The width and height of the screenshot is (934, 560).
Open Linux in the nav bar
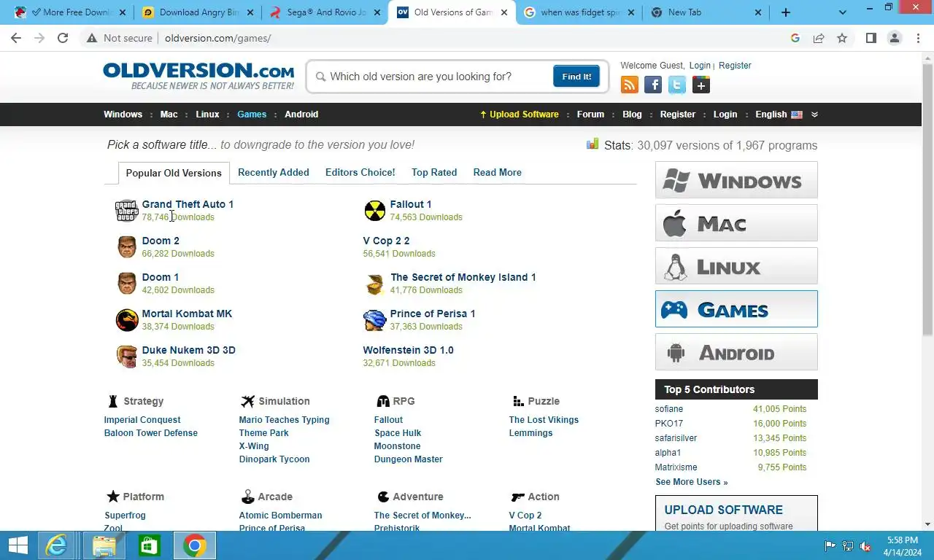click(x=207, y=114)
